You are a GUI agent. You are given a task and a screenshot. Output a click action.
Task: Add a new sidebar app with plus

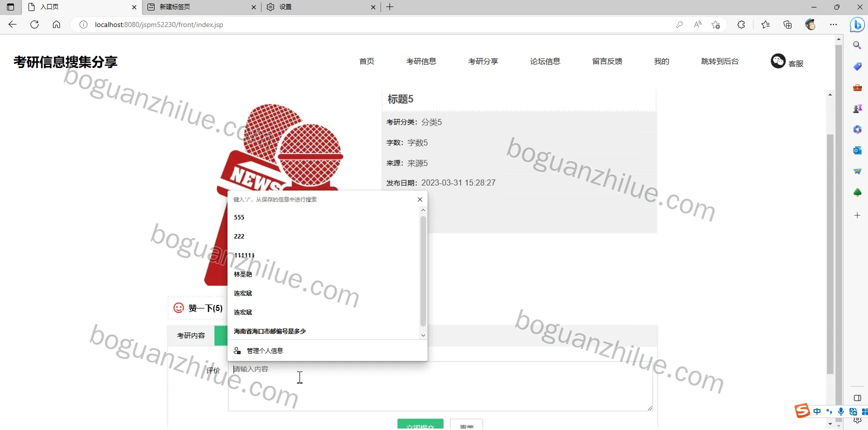point(857,215)
